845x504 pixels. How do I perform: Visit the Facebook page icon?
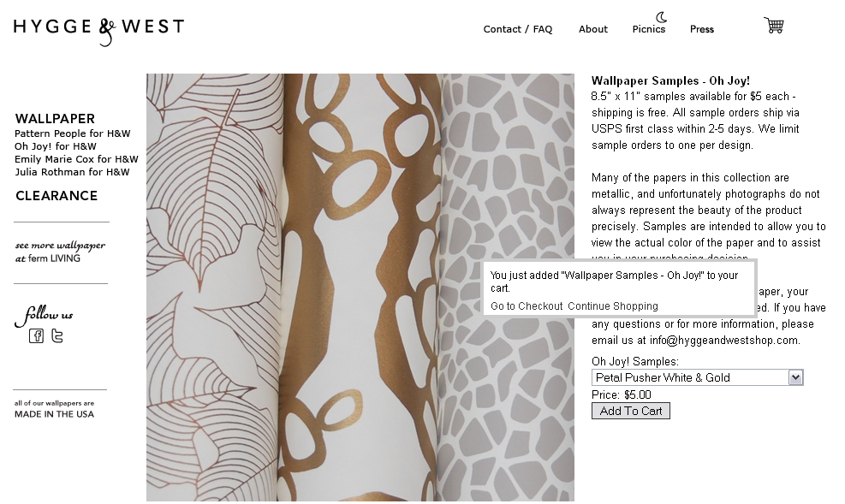[36, 336]
